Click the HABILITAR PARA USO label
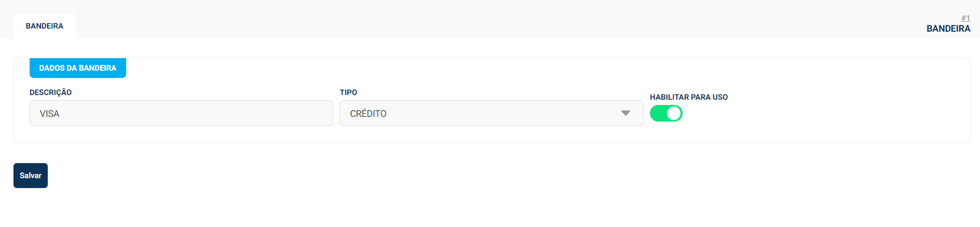Viewport: 980px width, 227px height. click(x=688, y=97)
